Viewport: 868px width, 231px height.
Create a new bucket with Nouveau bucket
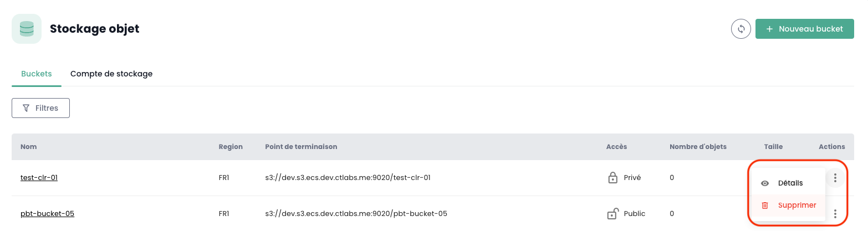pyautogui.click(x=804, y=29)
